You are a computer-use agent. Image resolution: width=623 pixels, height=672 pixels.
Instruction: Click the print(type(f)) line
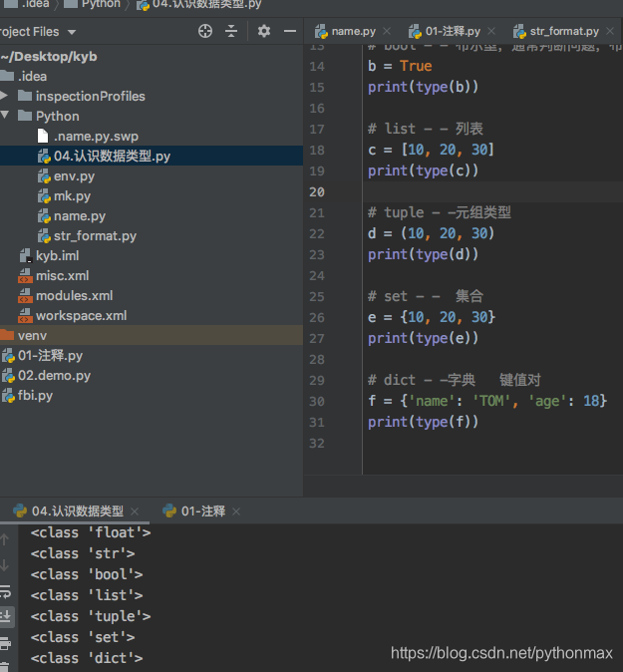pos(423,422)
